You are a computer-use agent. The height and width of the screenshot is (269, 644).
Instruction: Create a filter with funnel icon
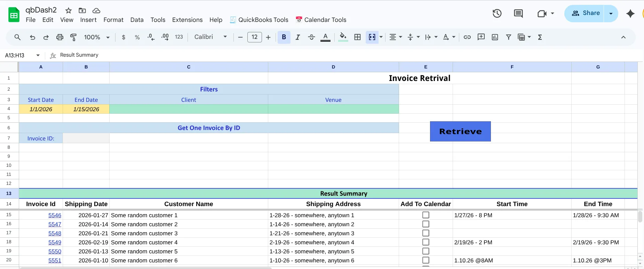[509, 37]
